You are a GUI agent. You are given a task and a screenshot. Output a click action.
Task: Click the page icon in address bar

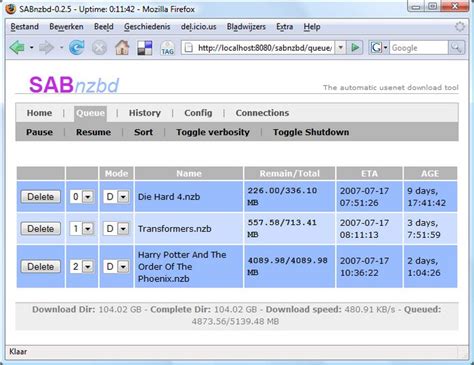click(189, 48)
